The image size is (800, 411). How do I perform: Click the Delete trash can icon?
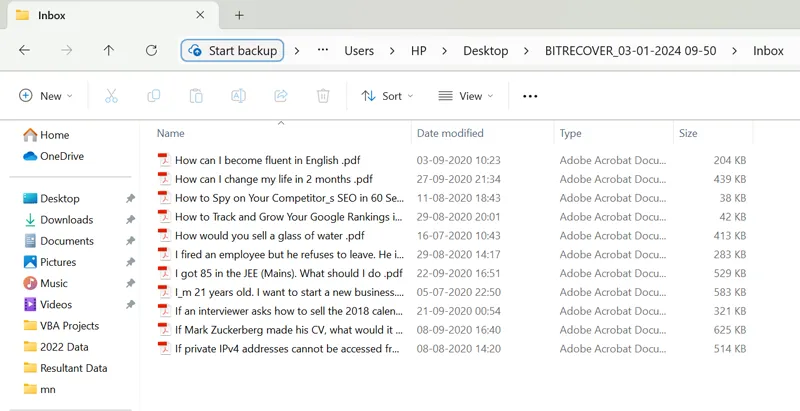click(x=323, y=96)
